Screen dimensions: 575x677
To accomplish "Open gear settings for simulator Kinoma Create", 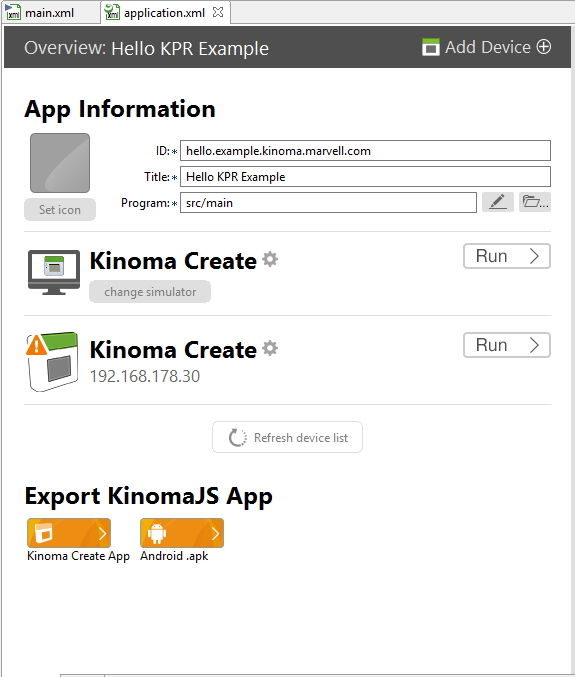I will tap(270, 259).
